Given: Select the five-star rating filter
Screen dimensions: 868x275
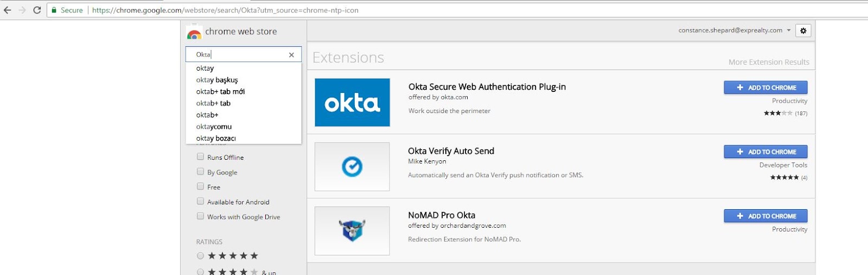Looking at the screenshot, I should pos(200,256).
